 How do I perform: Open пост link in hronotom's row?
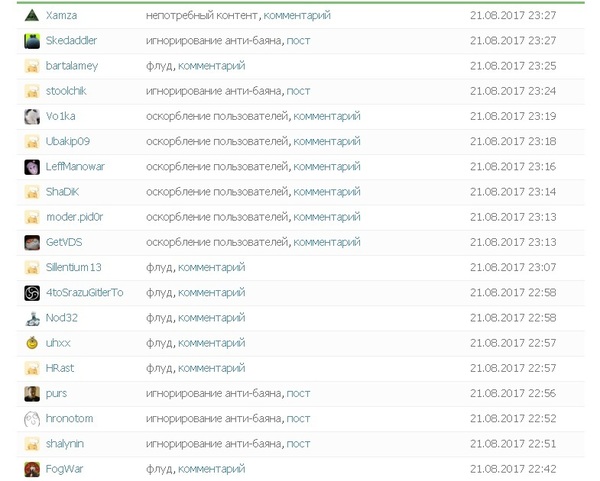[298, 418]
